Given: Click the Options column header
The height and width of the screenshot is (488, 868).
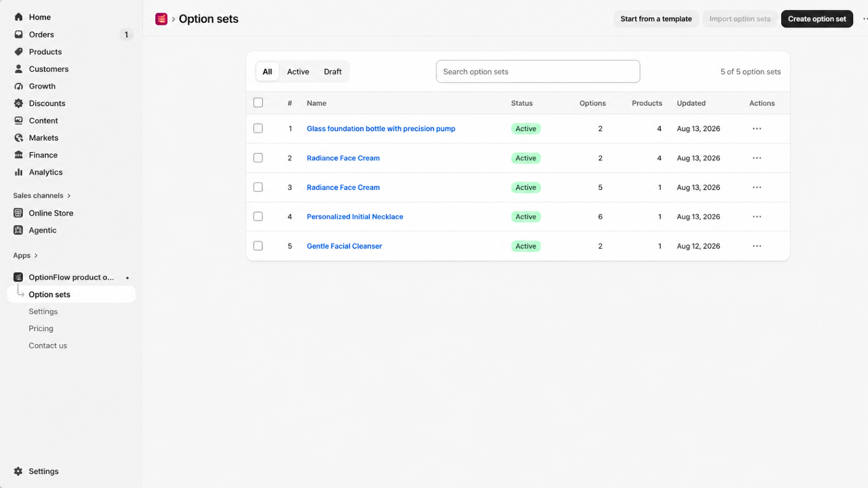Looking at the screenshot, I should point(592,103).
